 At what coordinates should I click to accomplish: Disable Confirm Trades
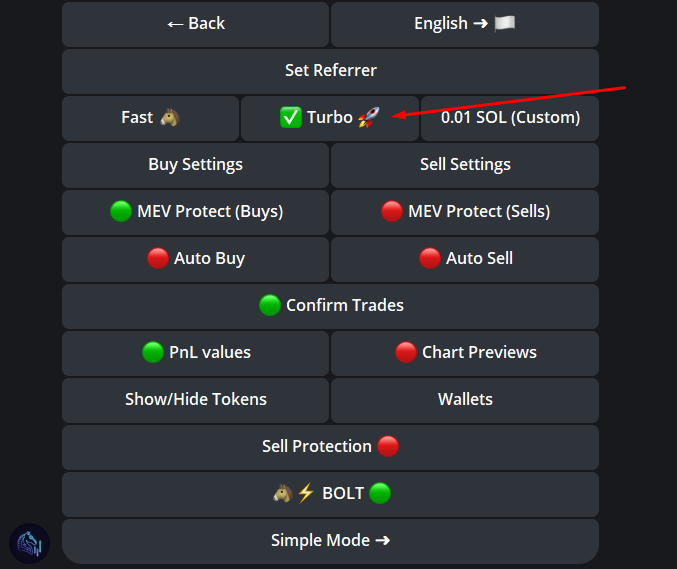coord(330,306)
